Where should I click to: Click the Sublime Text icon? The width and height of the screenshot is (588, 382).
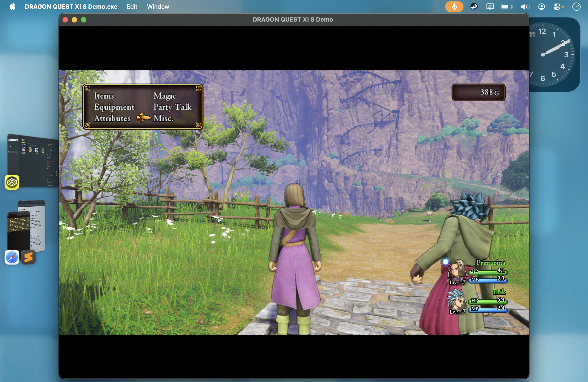click(28, 257)
